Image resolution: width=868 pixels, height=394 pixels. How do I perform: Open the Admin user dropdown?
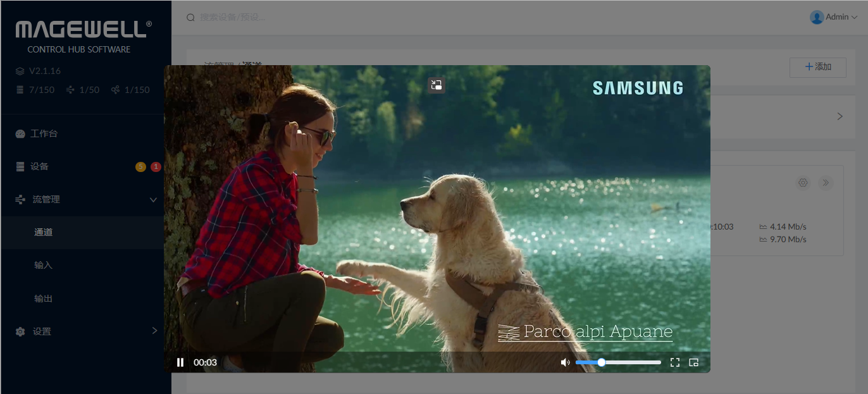coord(834,17)
